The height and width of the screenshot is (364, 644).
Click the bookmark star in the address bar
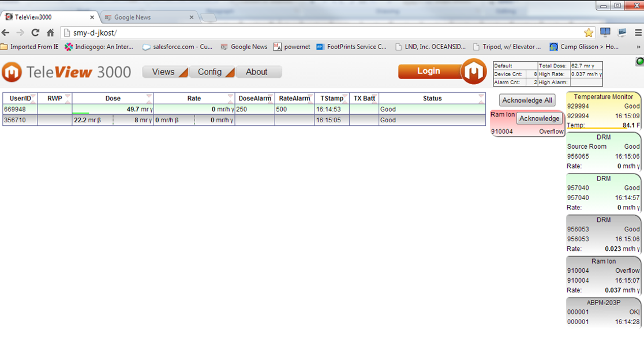tap(589, 33)
